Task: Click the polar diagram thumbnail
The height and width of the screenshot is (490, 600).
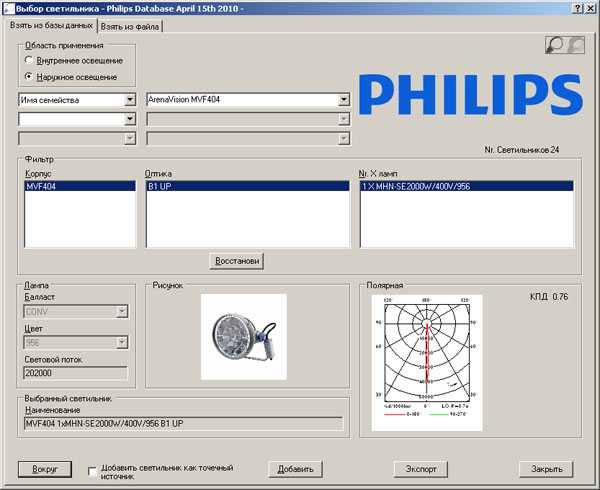Action: (427, 363)
